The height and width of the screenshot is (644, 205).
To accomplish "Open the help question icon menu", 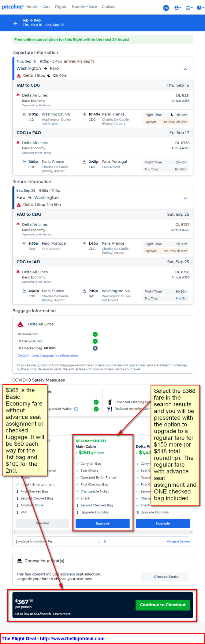I will (200, 8).
